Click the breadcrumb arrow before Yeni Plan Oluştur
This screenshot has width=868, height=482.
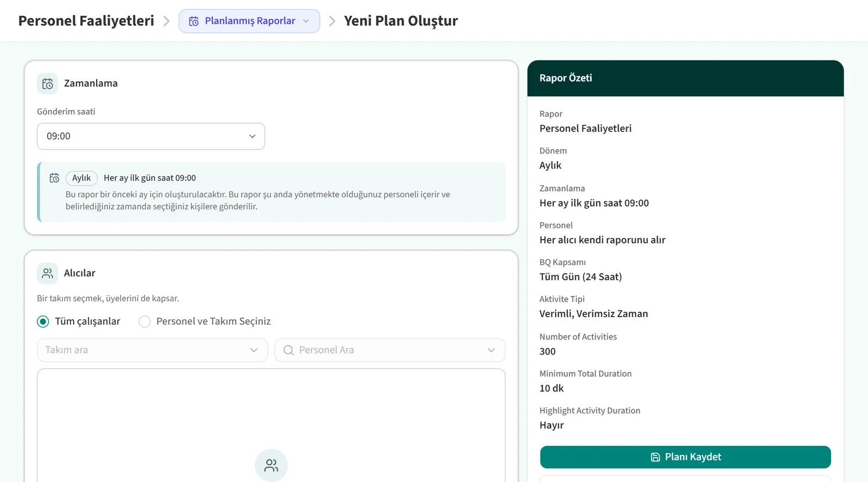tap(332, 21)
